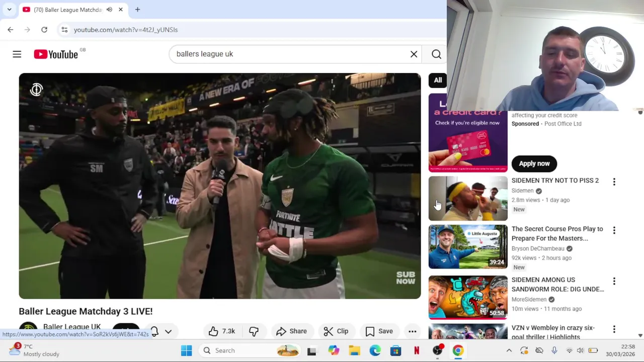Image resolution: width=644 pixels, height=362 pixels.
Task: Open the credit card ad thumbnail
Action: point(468,133)
